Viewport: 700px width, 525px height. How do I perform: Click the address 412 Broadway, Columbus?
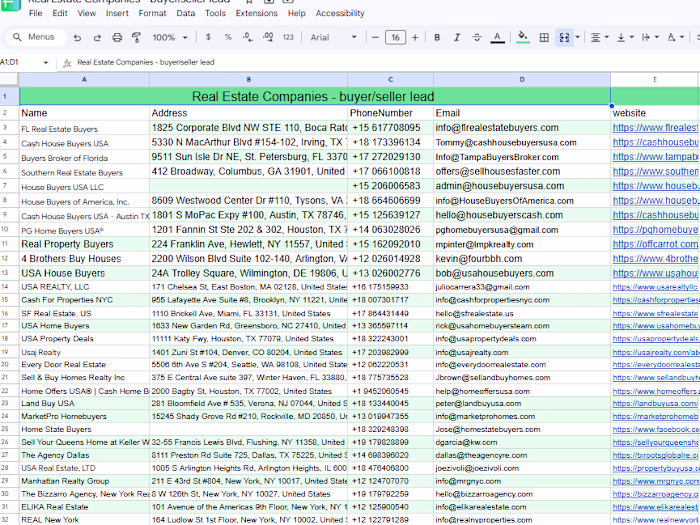[248, 171]
